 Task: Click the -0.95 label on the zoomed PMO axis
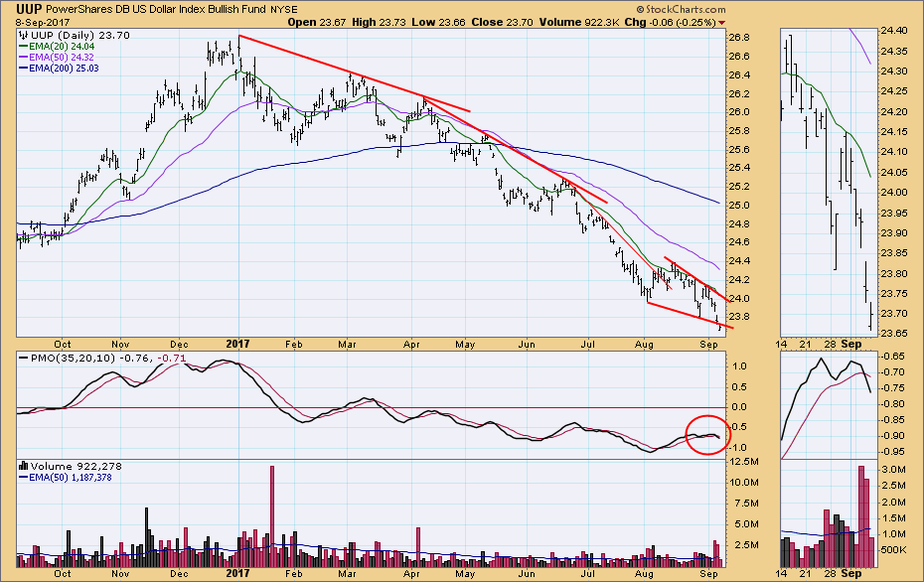tap(893, 452)
